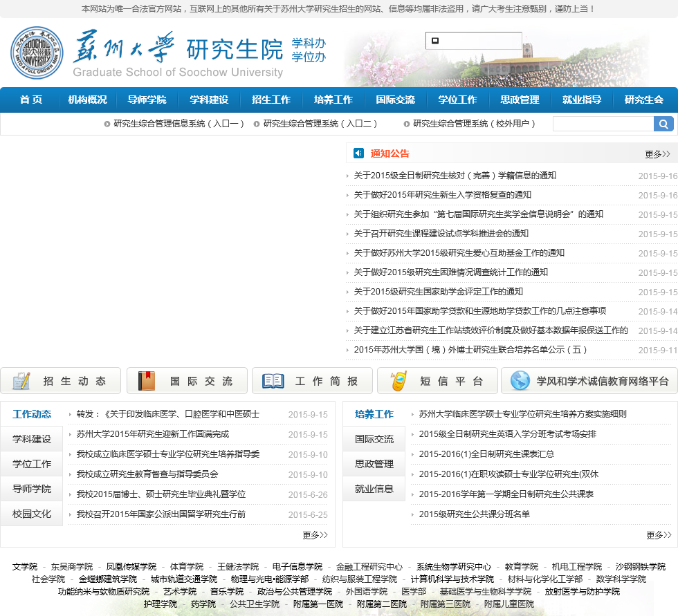Open 短信平台 banner button
The height and width of the screenshot is (616, 678).
click(437, 380)
